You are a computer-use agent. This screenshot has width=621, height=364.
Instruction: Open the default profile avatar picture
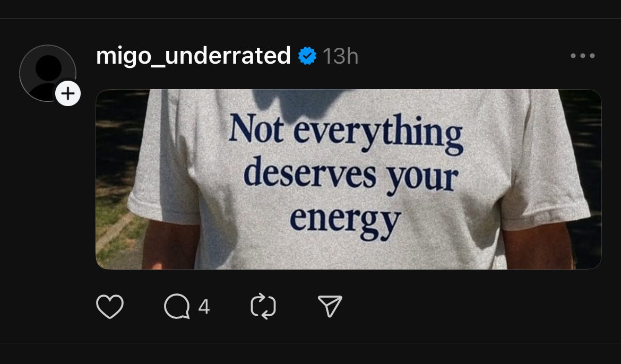pyautogui.click(x=48, y=73)
